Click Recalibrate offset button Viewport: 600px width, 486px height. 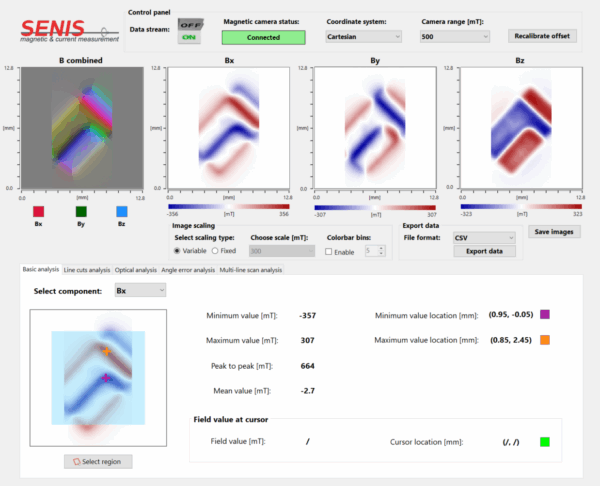tap(543, 36)
